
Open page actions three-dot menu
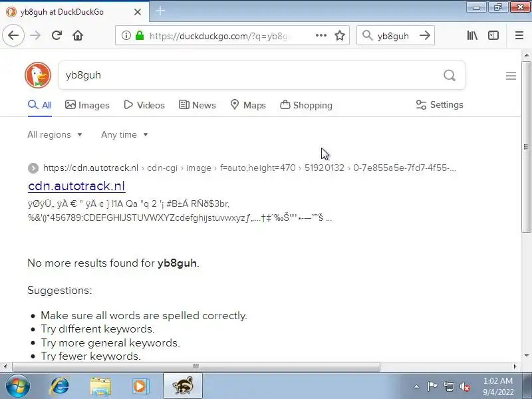pos(321,35)
